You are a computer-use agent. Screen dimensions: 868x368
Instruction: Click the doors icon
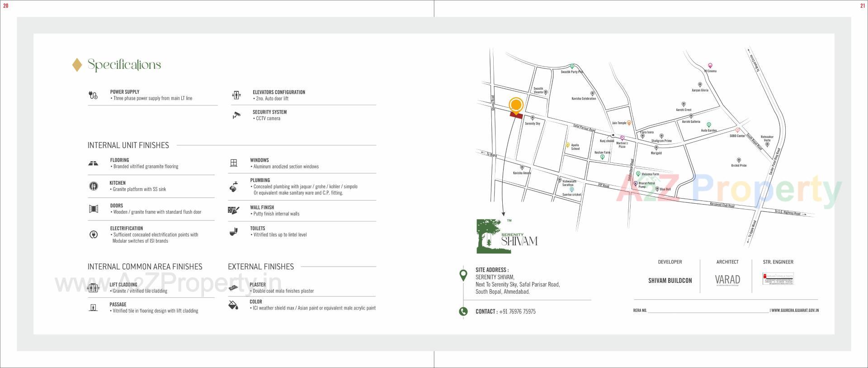pos(94,209)
